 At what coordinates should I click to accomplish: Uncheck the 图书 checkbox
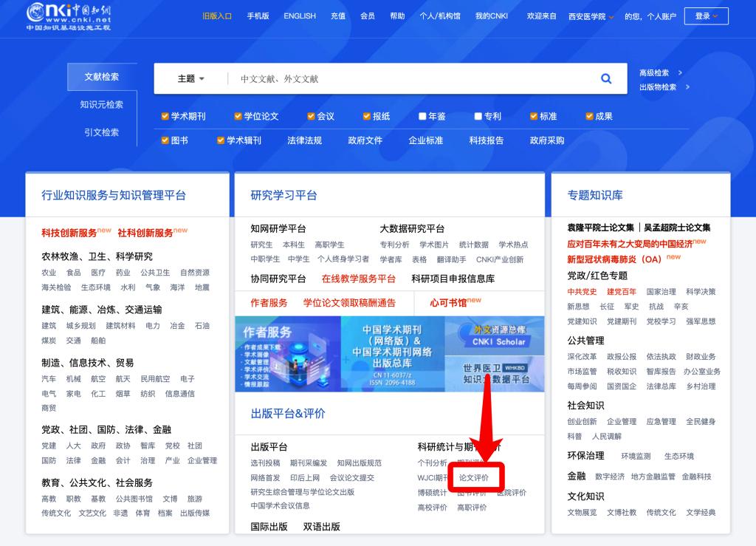coord(165,140)
